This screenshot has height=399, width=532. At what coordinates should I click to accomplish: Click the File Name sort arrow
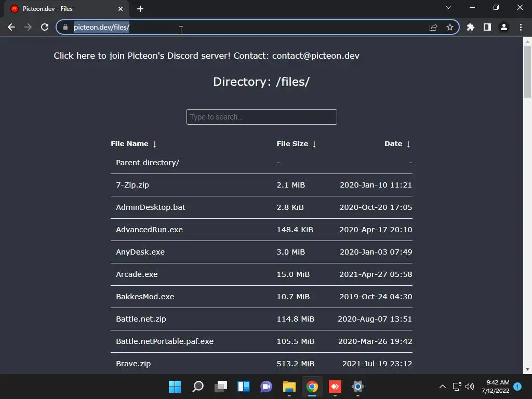(155, 144)
